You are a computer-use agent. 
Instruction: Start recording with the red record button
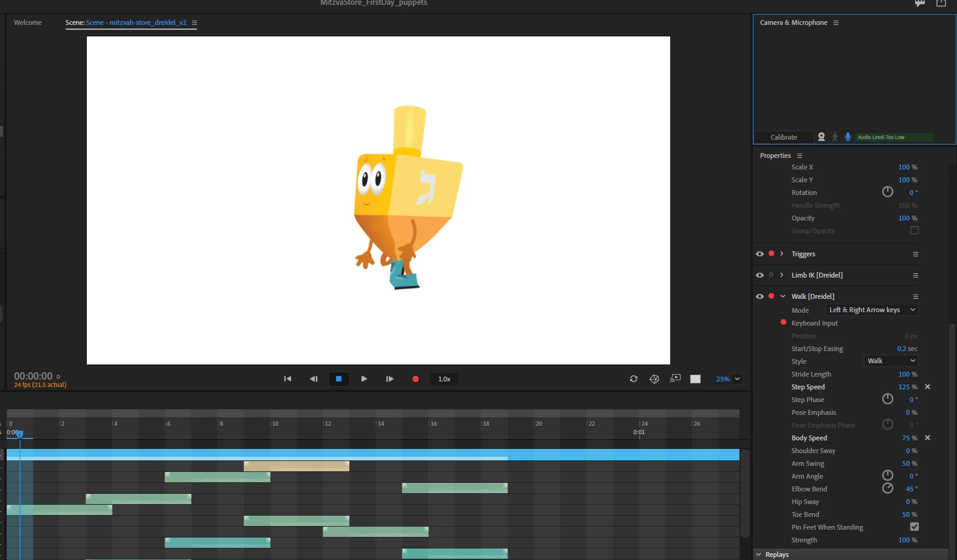(x=416, y=379)
